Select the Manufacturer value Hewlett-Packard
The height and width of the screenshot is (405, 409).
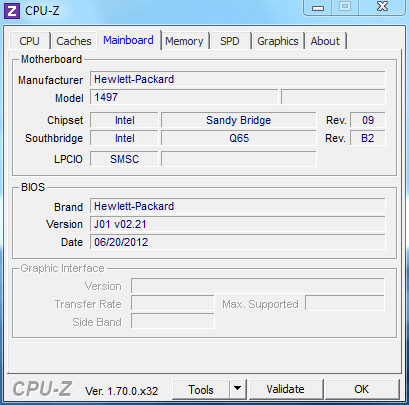pos(238,79)
